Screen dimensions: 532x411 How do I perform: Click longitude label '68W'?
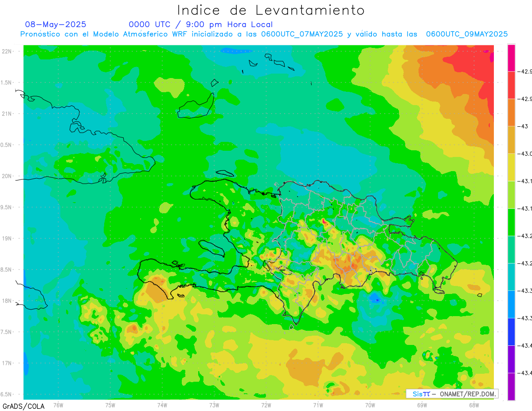(x=473, y=405)
